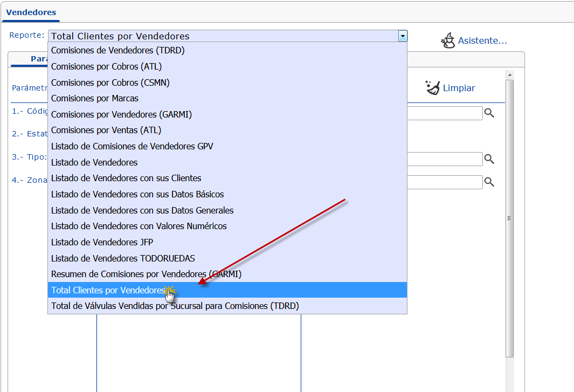Collapse the Reporte dropdown using its arrow
The width and height of the screenshot is (574, 392).
coord(402,36)
